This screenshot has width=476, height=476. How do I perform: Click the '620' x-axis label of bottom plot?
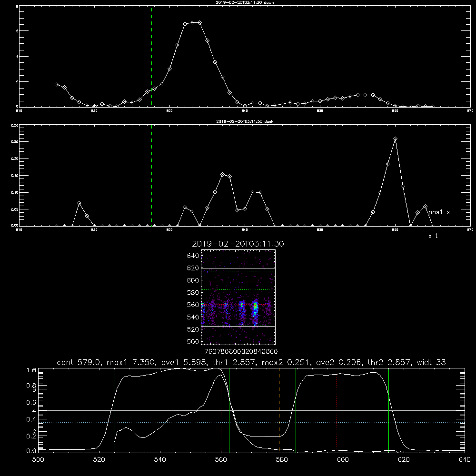(404, 460)
